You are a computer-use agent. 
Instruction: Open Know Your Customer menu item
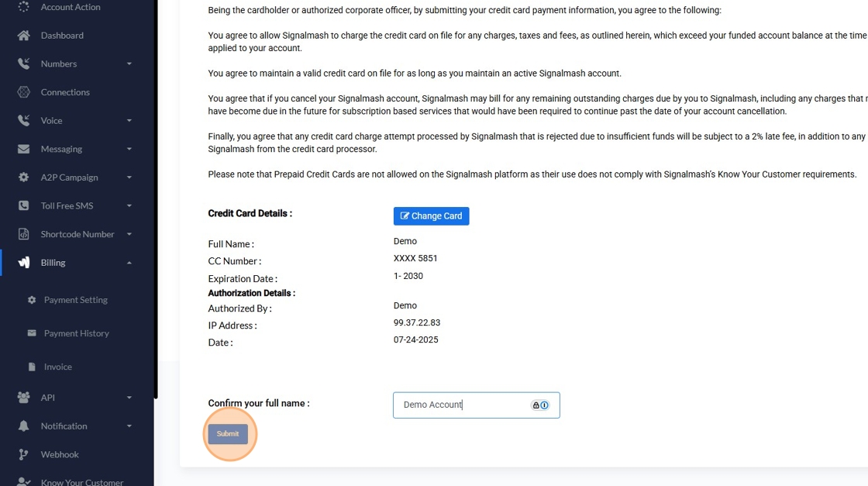tap(81, 482)
